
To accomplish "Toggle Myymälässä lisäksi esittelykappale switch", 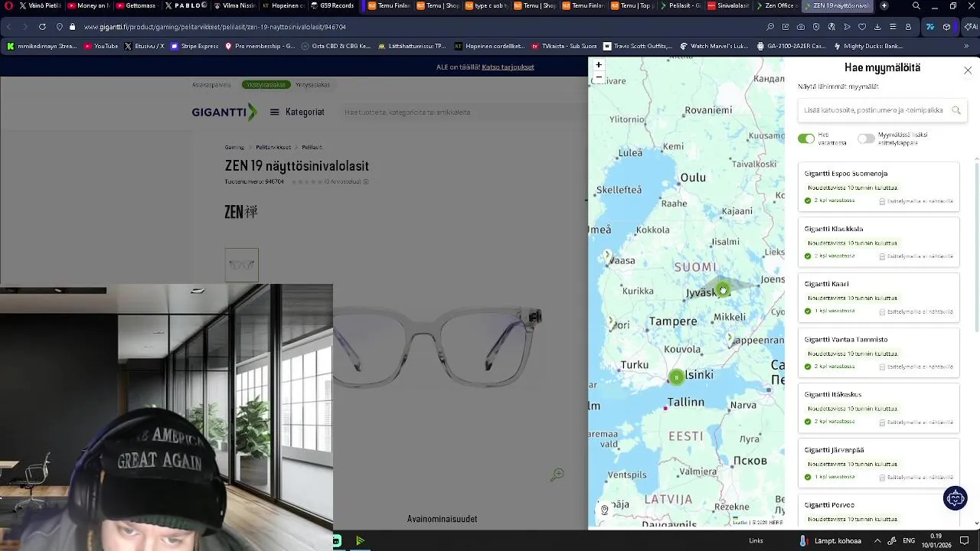I will [x=866, y=139].
